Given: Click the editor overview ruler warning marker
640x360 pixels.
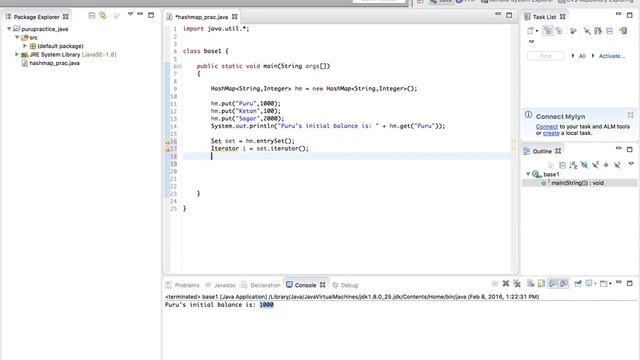Looking at the screenshot, I should click(514, 142).
